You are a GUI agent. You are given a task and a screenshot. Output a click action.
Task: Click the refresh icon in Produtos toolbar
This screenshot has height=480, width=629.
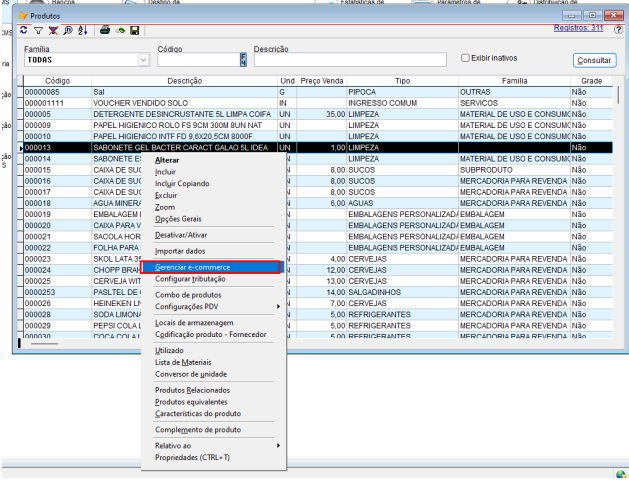pos(25,31)
